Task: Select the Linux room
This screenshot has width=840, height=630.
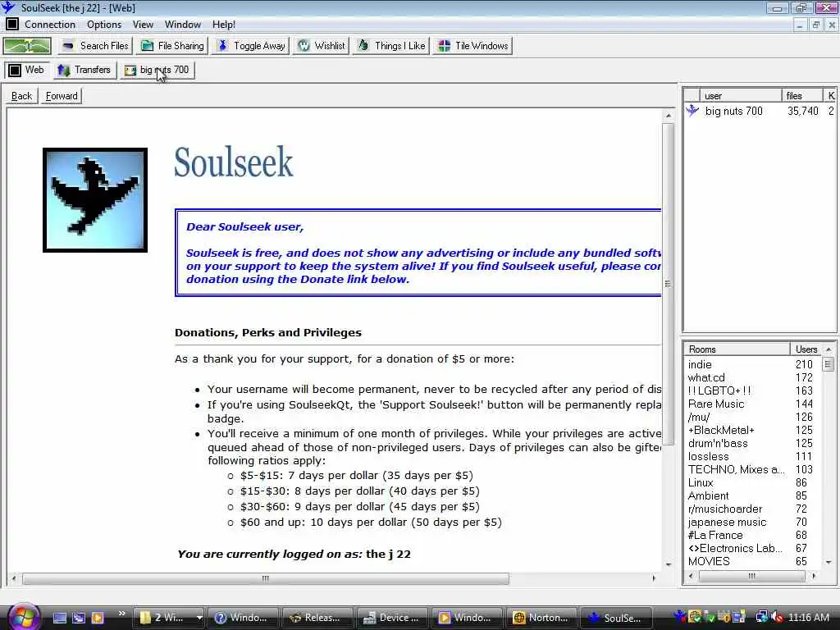Action: click(x=753, y=482)
